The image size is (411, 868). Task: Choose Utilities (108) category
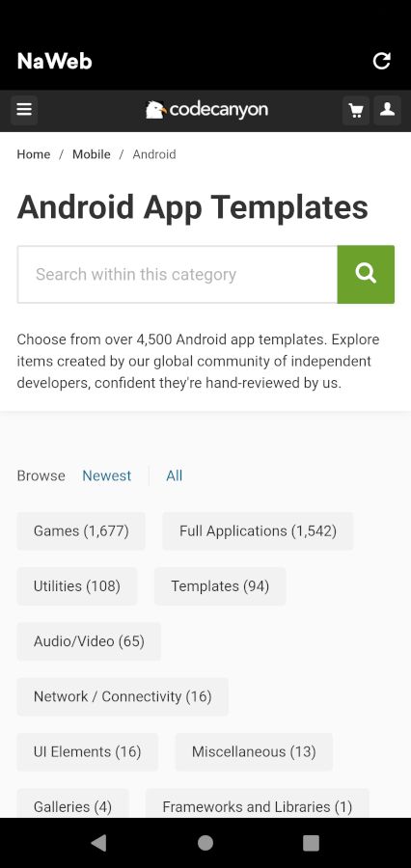coord(77,586)
